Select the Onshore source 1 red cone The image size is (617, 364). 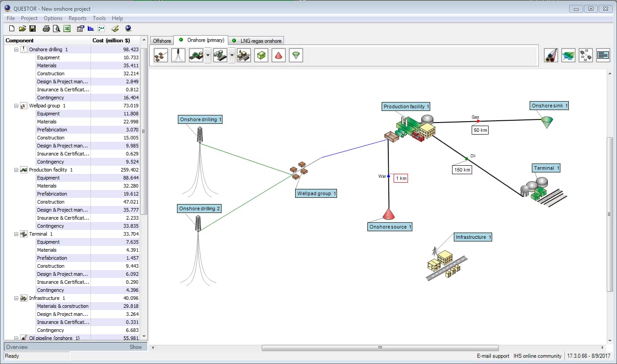click(389, 213)
